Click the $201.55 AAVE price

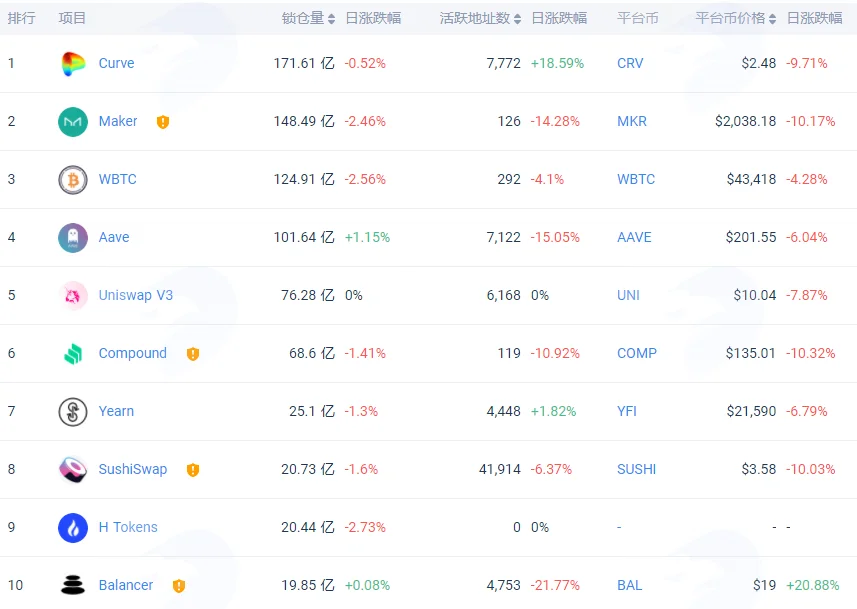(751, 237)
